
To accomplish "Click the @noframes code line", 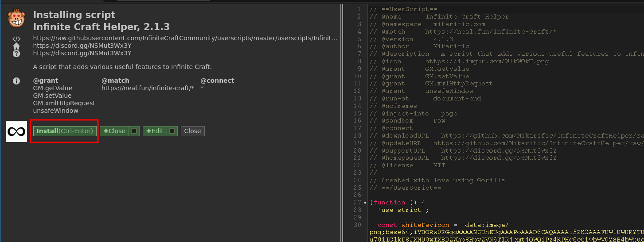I will [393, 106].
